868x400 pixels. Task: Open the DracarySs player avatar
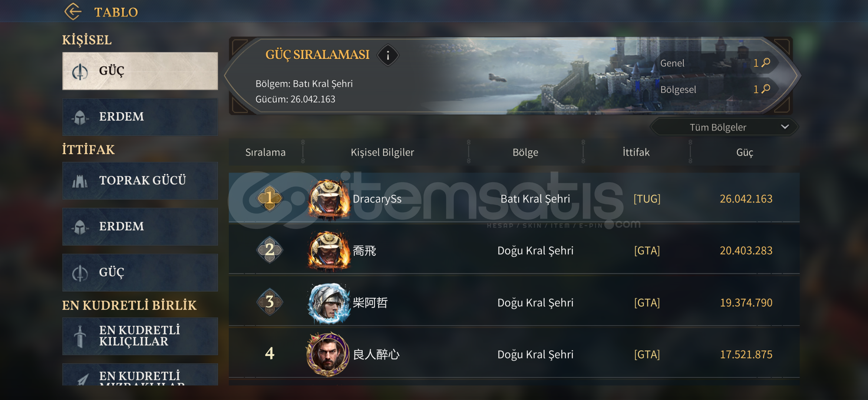click(329, 199)
